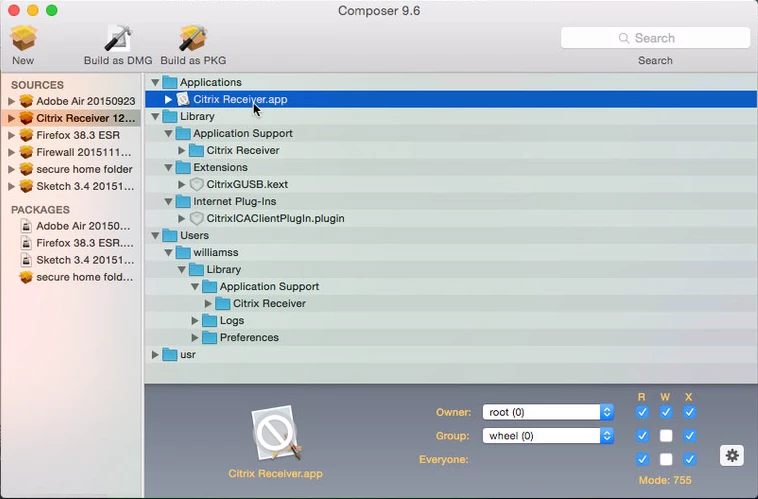Viewport: 758px width, 499px height.
Task: Expand Citrix Receiver.app disclosure triangle
Action: [x=168, y=99]
